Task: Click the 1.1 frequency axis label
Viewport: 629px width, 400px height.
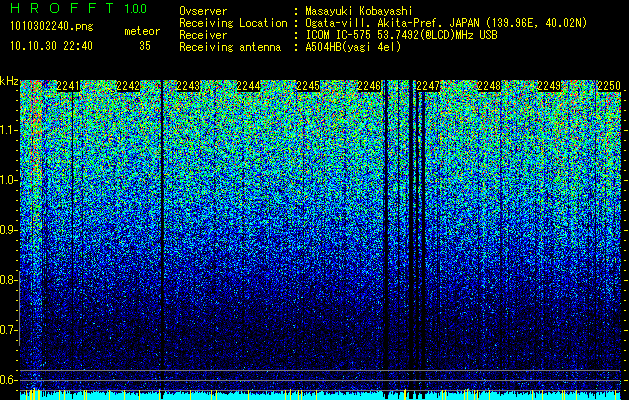Action: (8, 130)
